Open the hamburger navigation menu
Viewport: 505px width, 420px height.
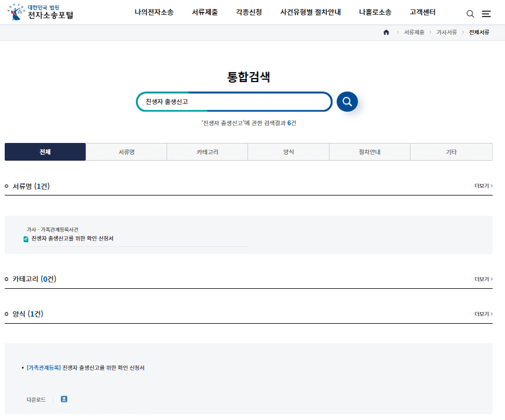click(486, 13)
